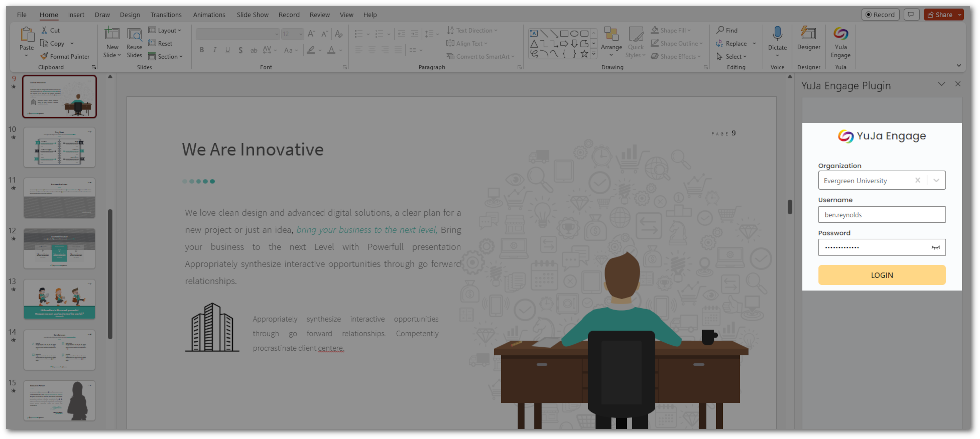Collapse the ribbon using the chevron
Viewport: 980px width, 439px height.
[x=959, y=65]
